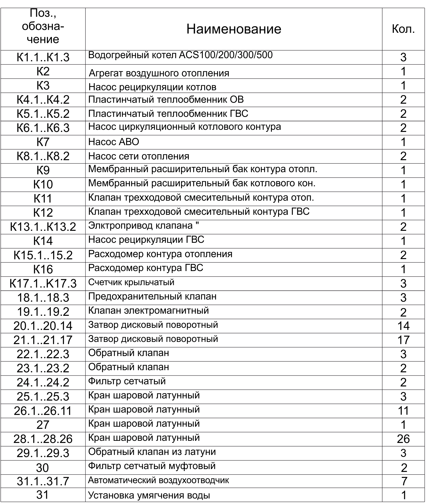Click 'Мембранный расширительный бак контура отопл.'
The image size is (426, 504).
(203, 169)
